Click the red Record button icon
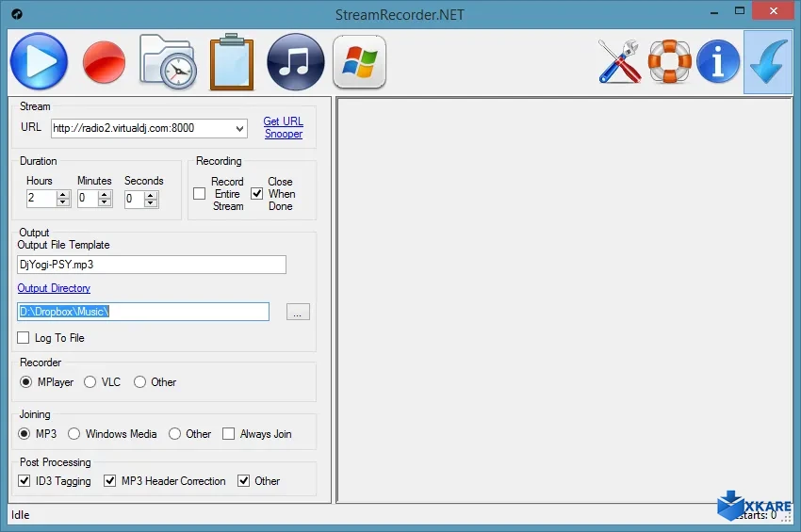 (x=104, y=62)
